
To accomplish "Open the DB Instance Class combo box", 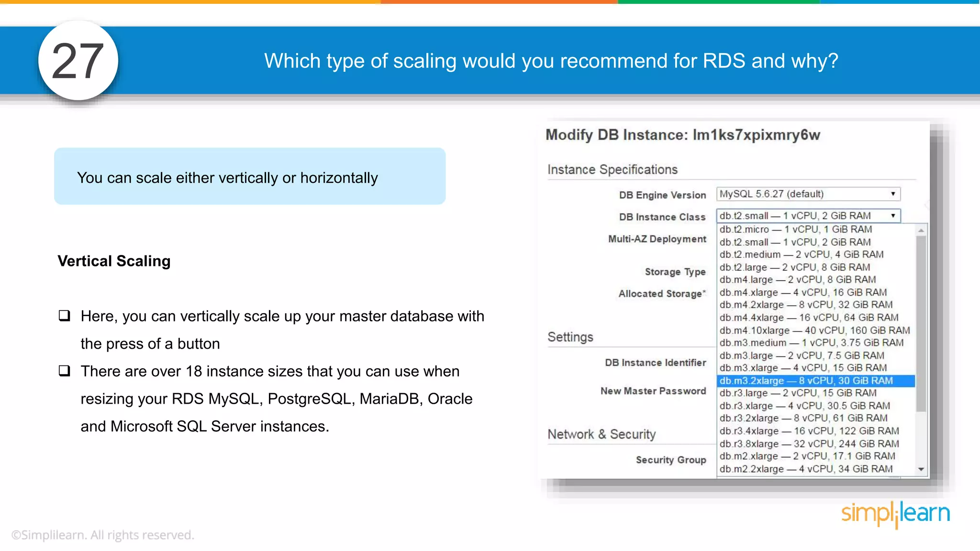I will click(x=808, y=216).
